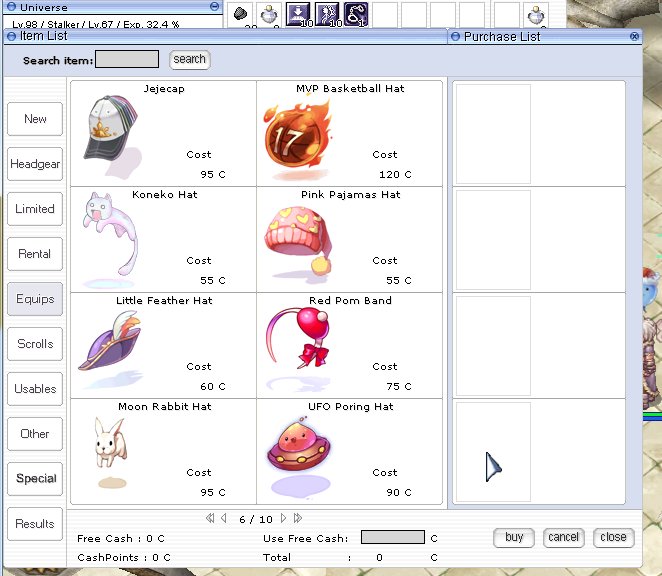Click the Red Pom Band name label
This screenshot has width=662, height=576.
[x=350, y=301]
